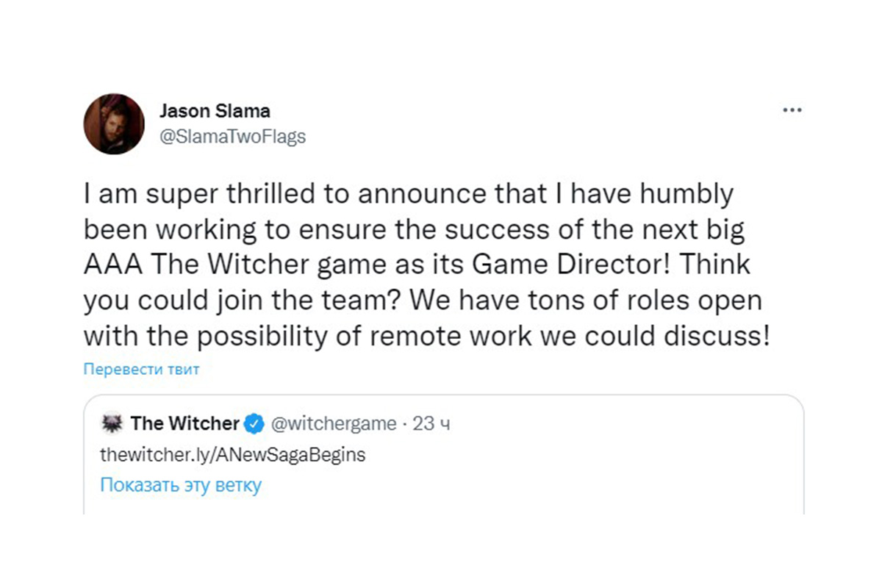
Task: Open the @witchergame handle
Action: coord(334,424)
